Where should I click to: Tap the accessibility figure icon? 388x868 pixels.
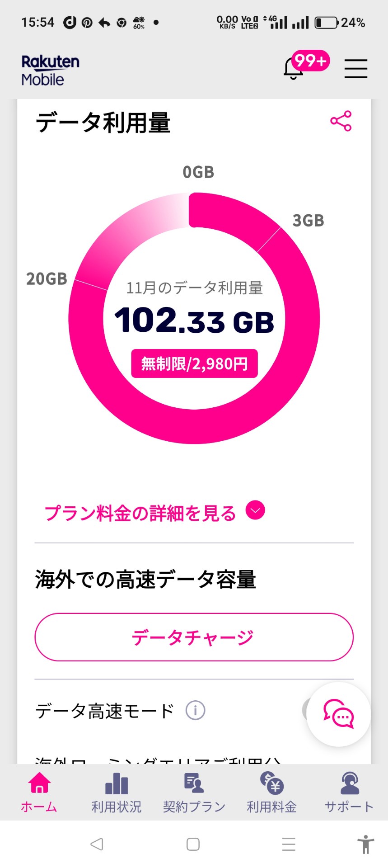point(365,844)
